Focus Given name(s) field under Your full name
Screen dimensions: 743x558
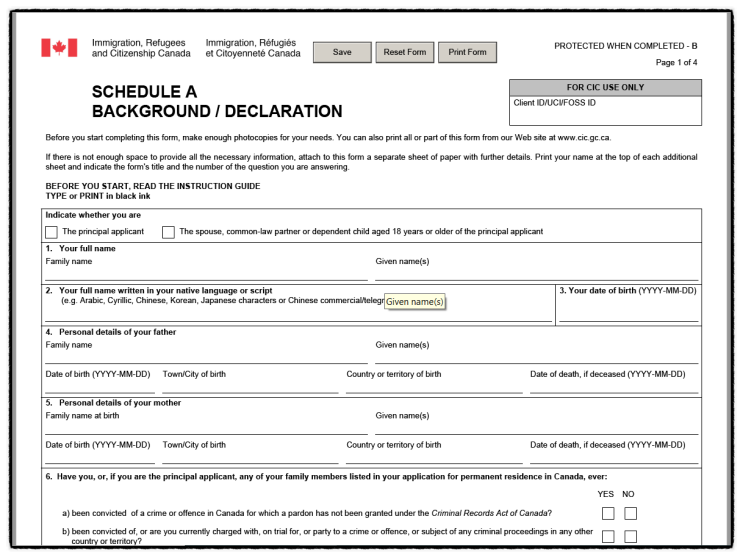(537, 274)
